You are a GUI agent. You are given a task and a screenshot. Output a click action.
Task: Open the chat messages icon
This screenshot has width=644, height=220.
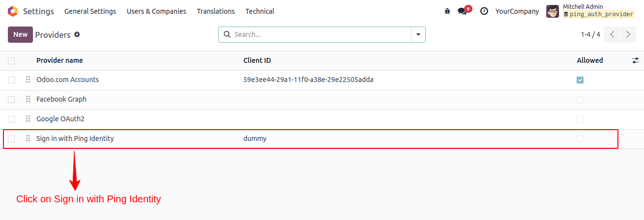(x=462, y=11)
